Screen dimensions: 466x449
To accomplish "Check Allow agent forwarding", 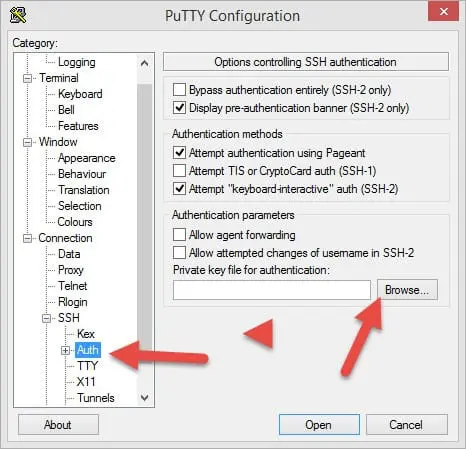I will pyautogui.click(x=179, y=235).
